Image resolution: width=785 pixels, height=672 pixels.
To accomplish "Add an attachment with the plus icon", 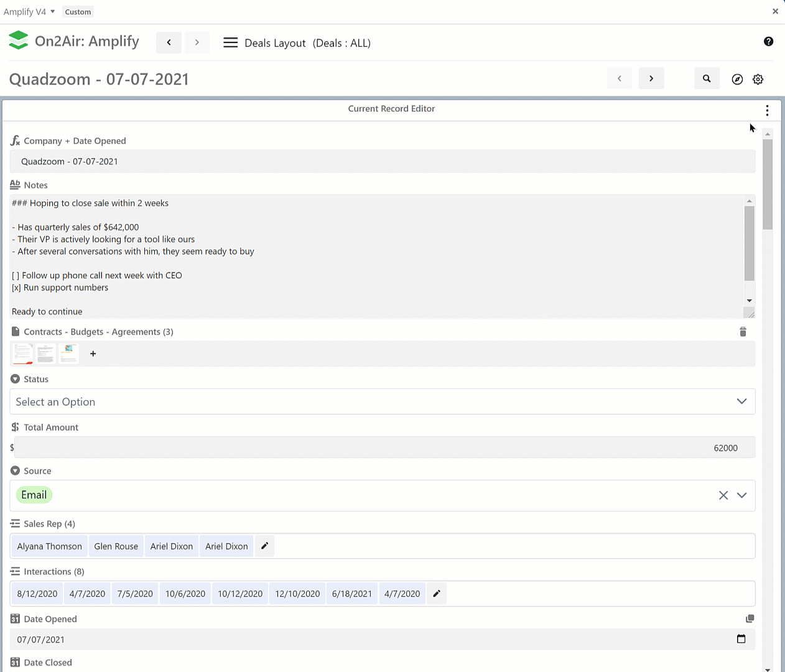I will click(x=93, y=354).
